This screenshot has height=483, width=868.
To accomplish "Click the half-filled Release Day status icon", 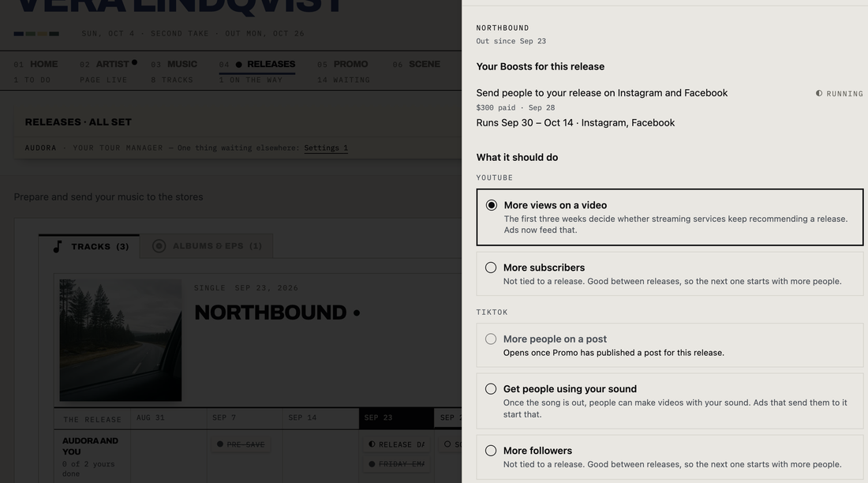I will click(x=372, y=444).
